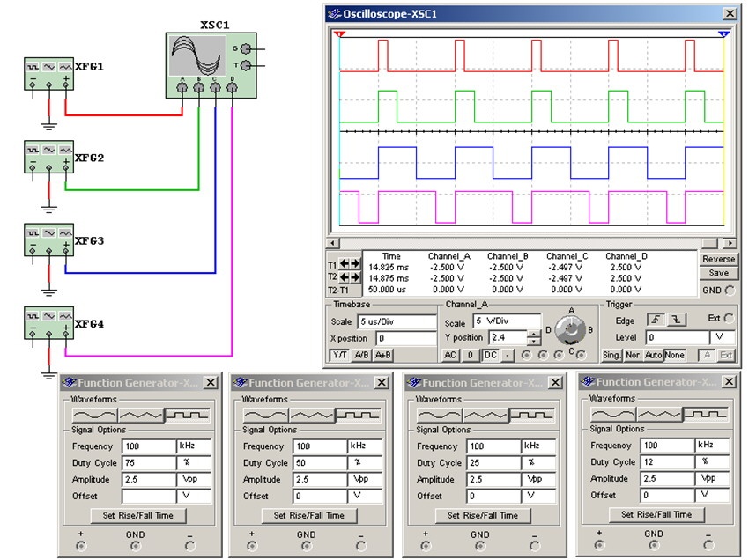Increase Y position with the up stepper arrow

click(533, 333)
